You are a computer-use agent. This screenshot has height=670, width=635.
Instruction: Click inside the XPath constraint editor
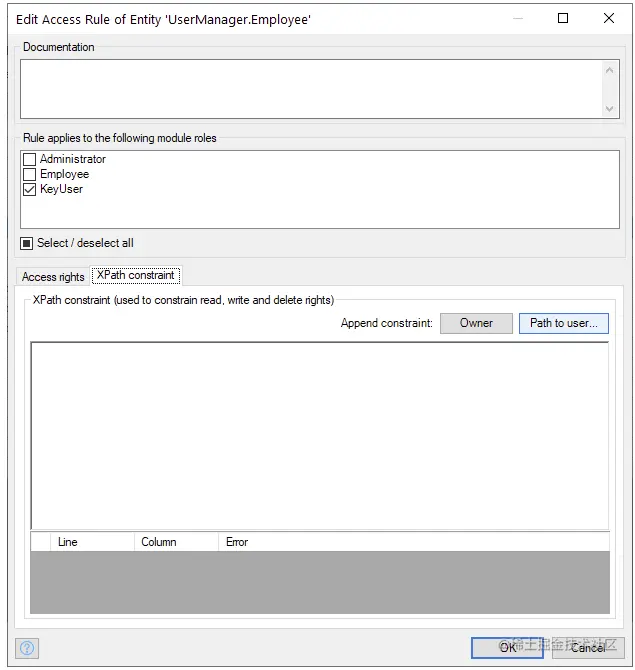(320, 436)
